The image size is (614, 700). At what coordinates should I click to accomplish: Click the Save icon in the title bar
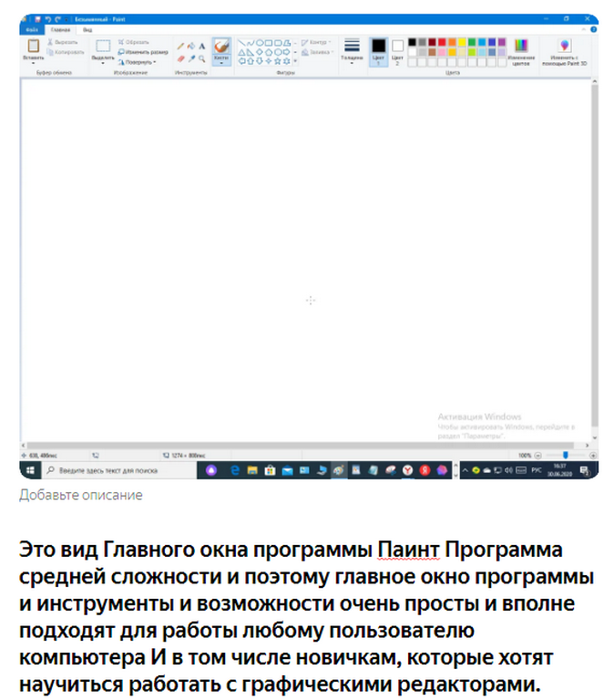coord(38,19)
